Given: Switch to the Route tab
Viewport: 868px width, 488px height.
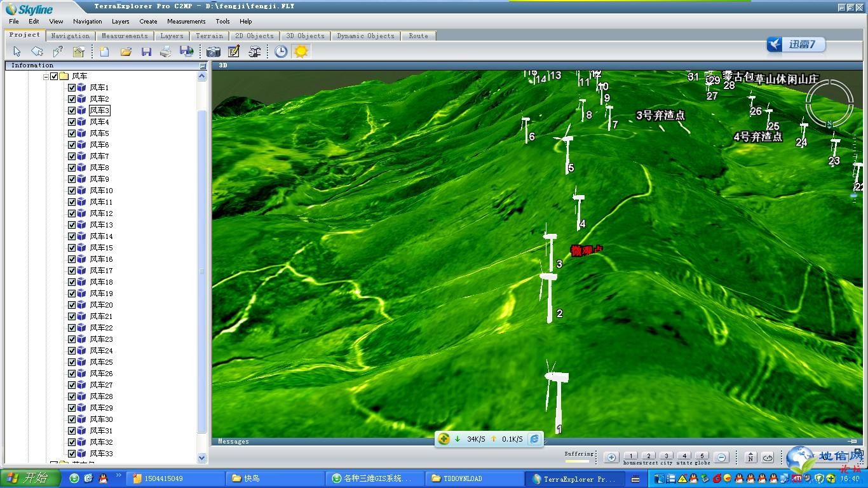Looking at the screenshot, I should [x=418, y=36].
